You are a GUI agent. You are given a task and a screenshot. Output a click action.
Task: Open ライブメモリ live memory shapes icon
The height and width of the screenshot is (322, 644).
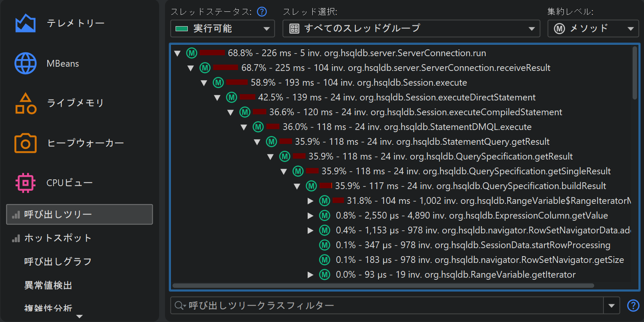coord(25,103)
